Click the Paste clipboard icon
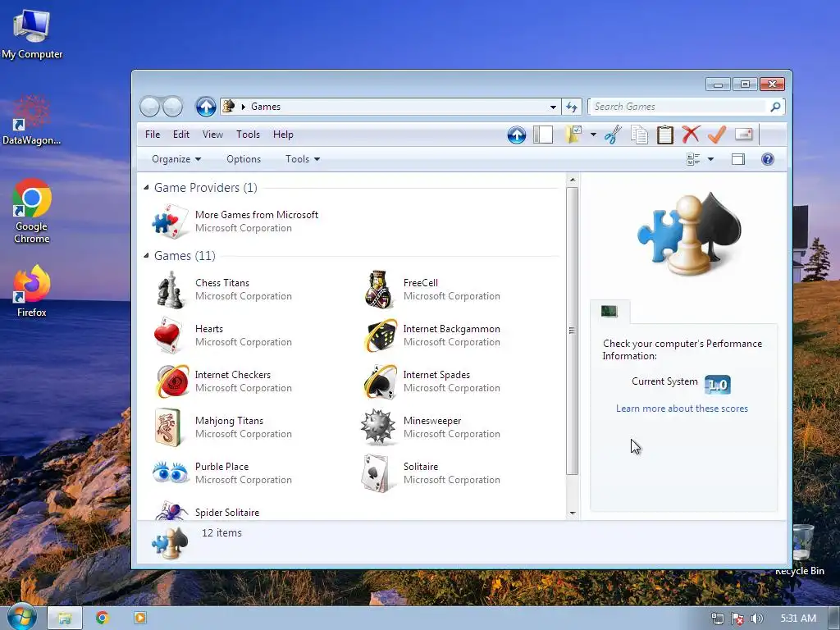Screen dimensions: 840x630 coord(664,135)
